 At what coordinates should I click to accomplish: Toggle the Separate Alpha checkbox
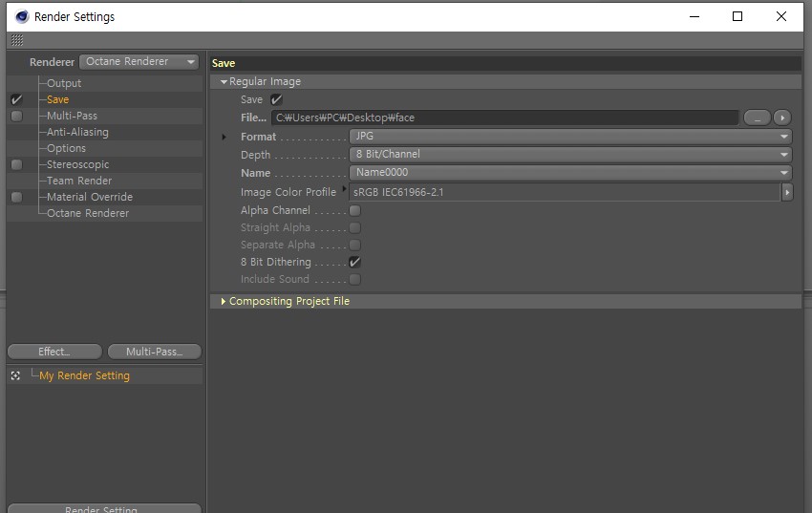(x=354, y=245)
